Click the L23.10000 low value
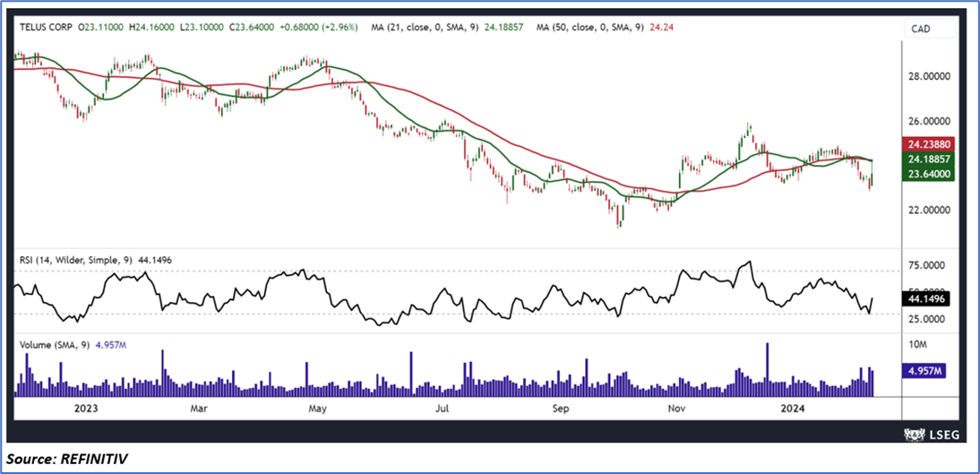The height and width of the screenshot is (474, 980). 201,28
